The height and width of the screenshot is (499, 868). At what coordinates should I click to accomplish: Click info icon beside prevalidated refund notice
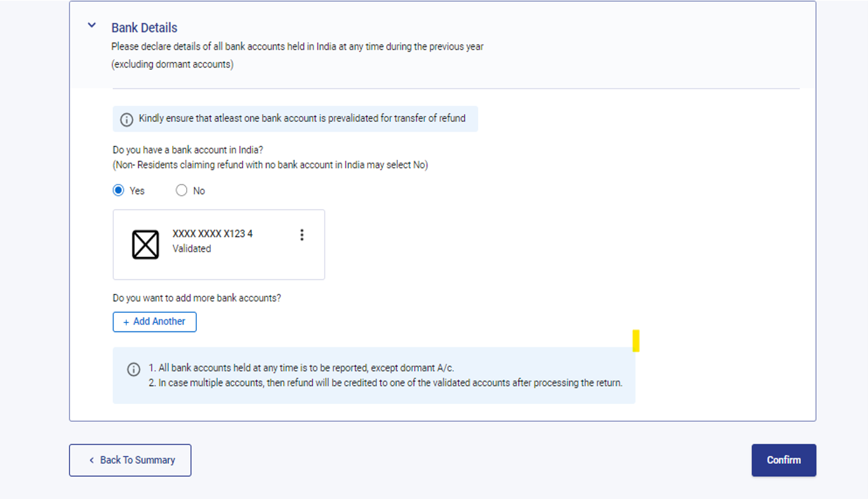pyautogui.click(x=127, y=119)
